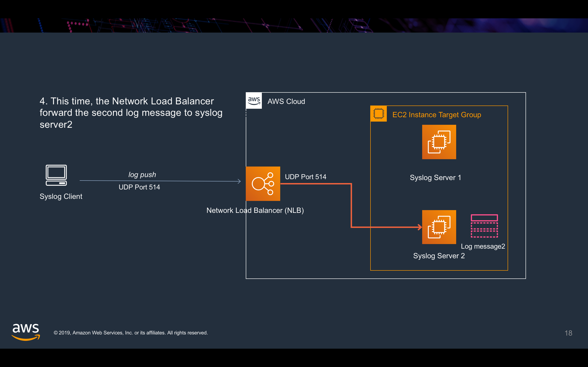
Task: Click the Syslog Client computer icon
Action: [56, 175]
